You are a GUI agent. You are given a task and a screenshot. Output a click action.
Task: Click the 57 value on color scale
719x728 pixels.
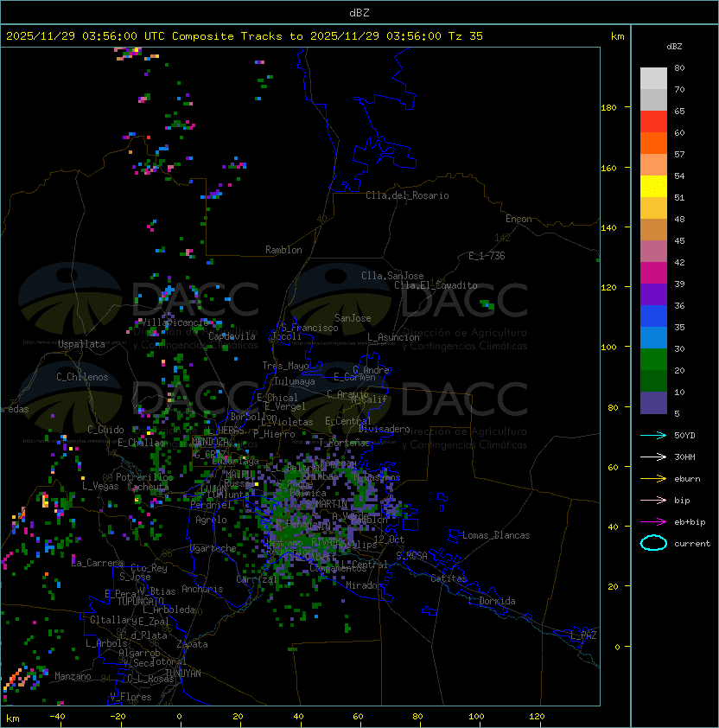679,154
